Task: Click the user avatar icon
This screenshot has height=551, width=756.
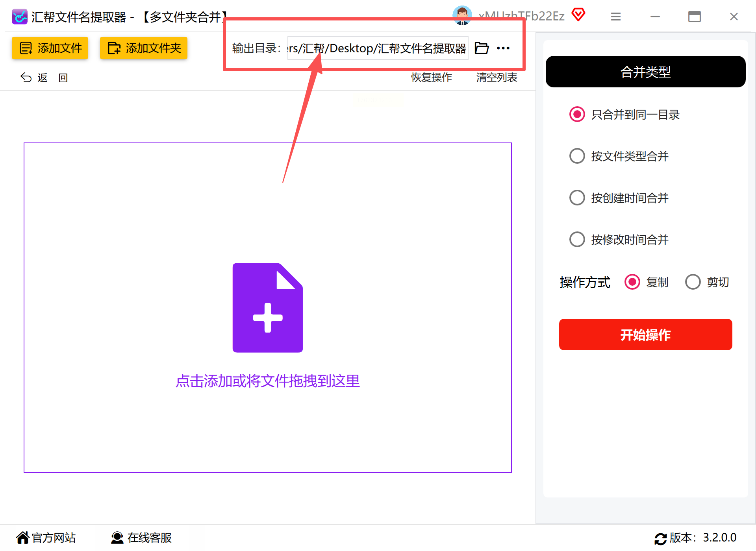Action: pos(462,16)
